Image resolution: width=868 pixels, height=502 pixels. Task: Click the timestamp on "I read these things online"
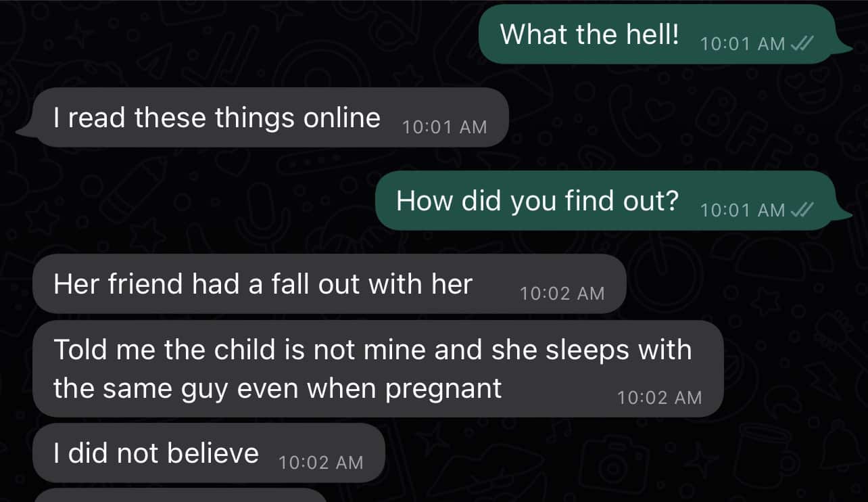pyautogui.click(x=444, y=127)
